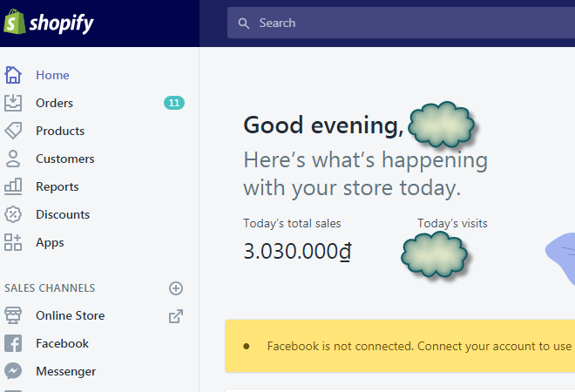Image resolution: width=575 pixels, height=392 pixels.
Task: Select the Online Store channel
Action: tap(70, 315)
